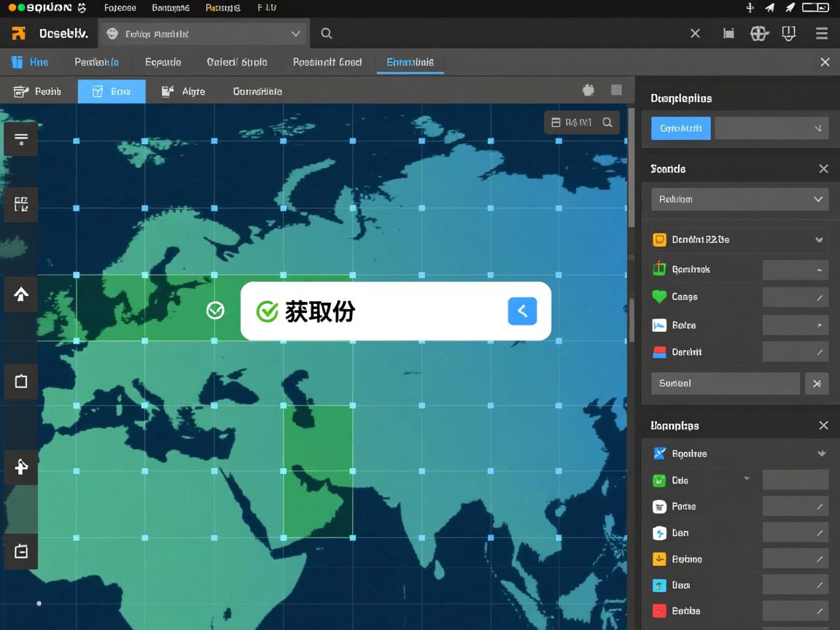This screenshot has height=630, width=840.
Task: Toggle the white circled checkmark on the map
Action: tap(215, 311)
